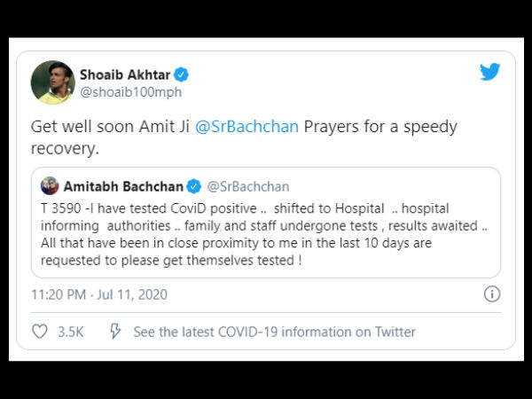Click the lightning bolt icon
Viewport: 532px width, 399px height.
coord(115,331)
